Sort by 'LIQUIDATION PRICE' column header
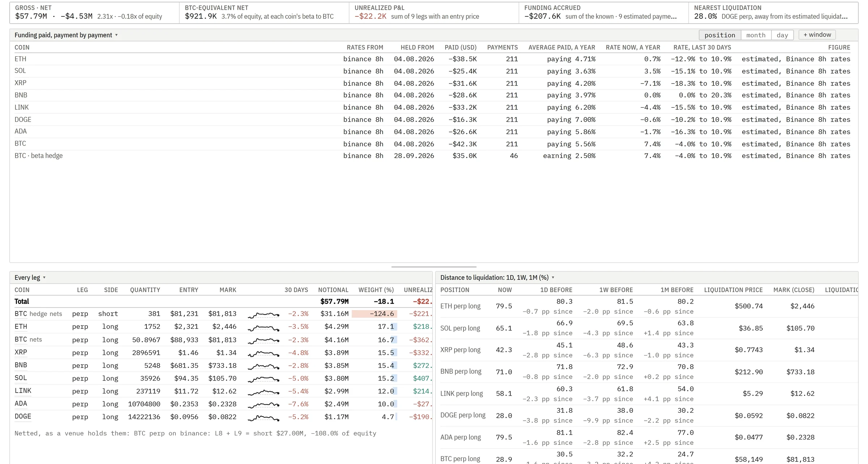Image resolution: width=868 pixels, height=464 pixels. coord(733,290)
